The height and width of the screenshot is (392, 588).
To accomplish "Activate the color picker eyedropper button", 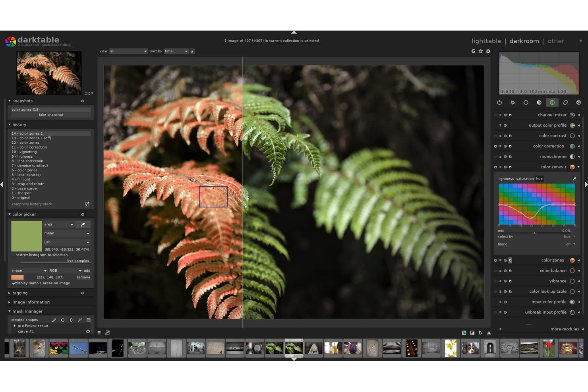I will point(83,224).
